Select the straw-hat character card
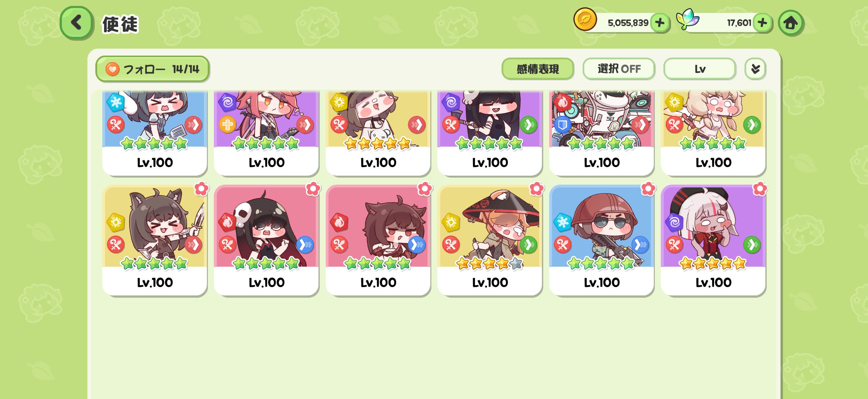This screenshot has width=868, height=399. [x=490, y=240]
